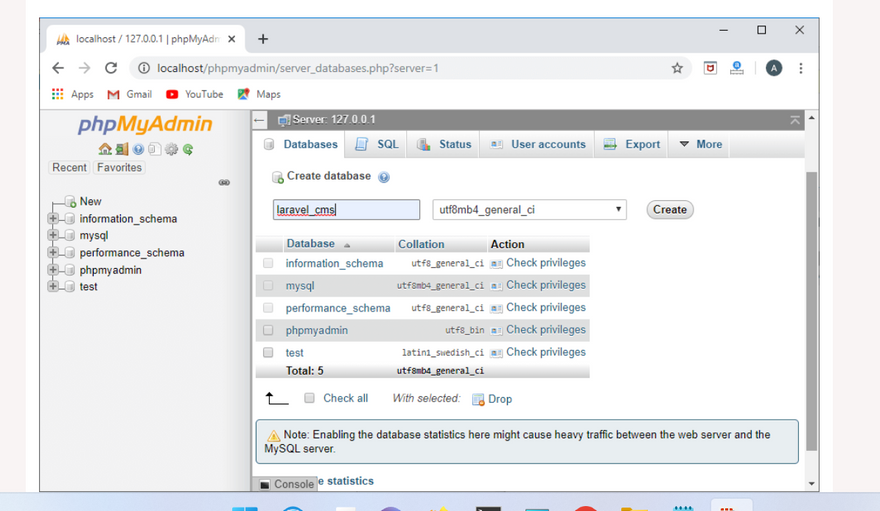Viewport: 880px width, 511px height.
Task: Open the More dropdown menu
Action: pyautogui.click(x=700, y=144)
